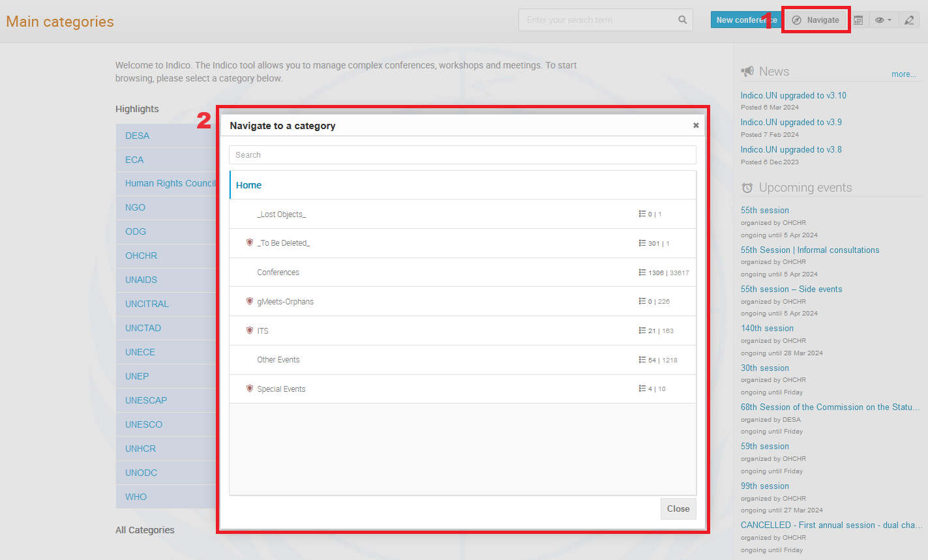This screenshot has height=560, width=928.
Task: Click the list icon in the Other Events row
Action: coord(642,360)
